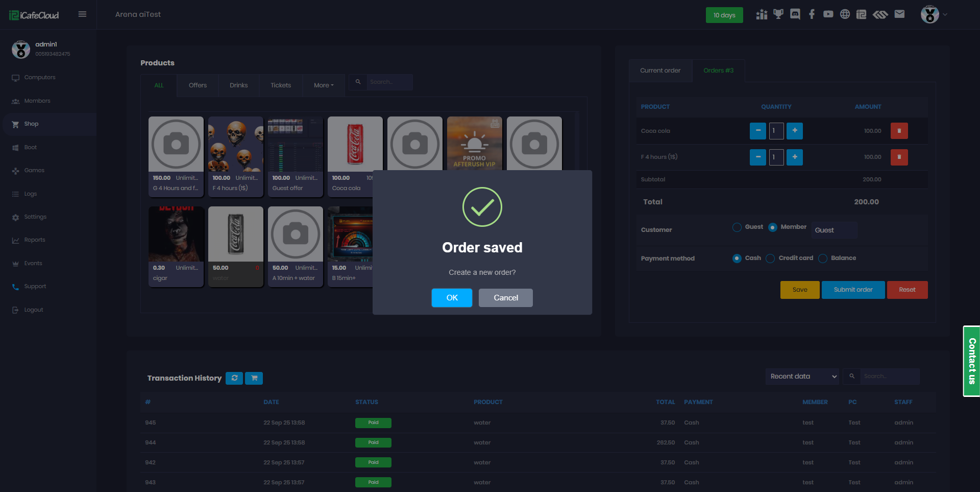
Task: Click transaction number 945
Action: 151,423
